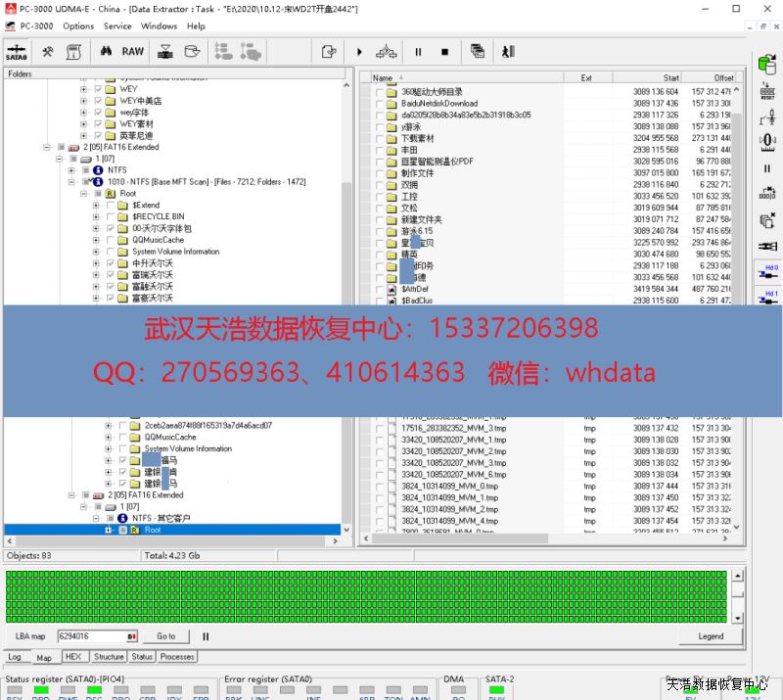Toggle the WEY素材 folder checkbox
This screenshot has height=700, width=783.
pos(98,124)
